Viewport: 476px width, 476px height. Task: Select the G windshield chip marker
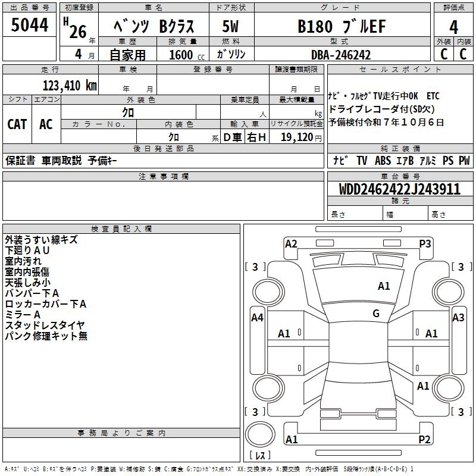pyautogui.click(x=376, y=314)
